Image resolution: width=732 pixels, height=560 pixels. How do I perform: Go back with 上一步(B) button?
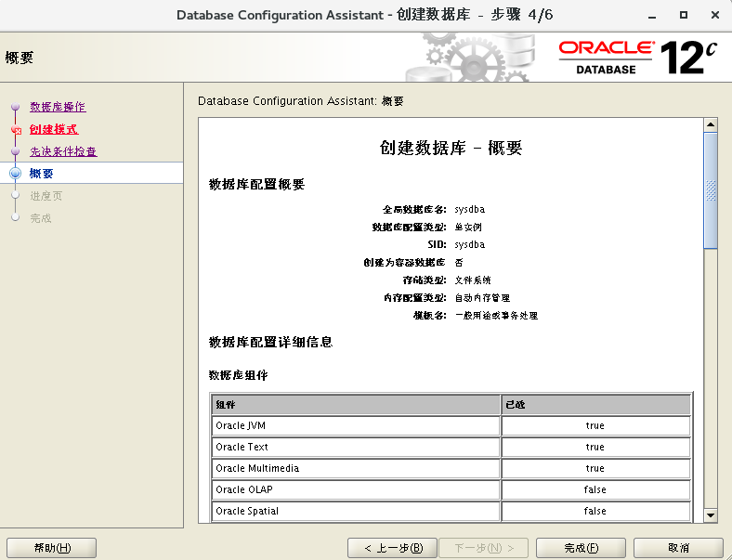pos(392,548)
